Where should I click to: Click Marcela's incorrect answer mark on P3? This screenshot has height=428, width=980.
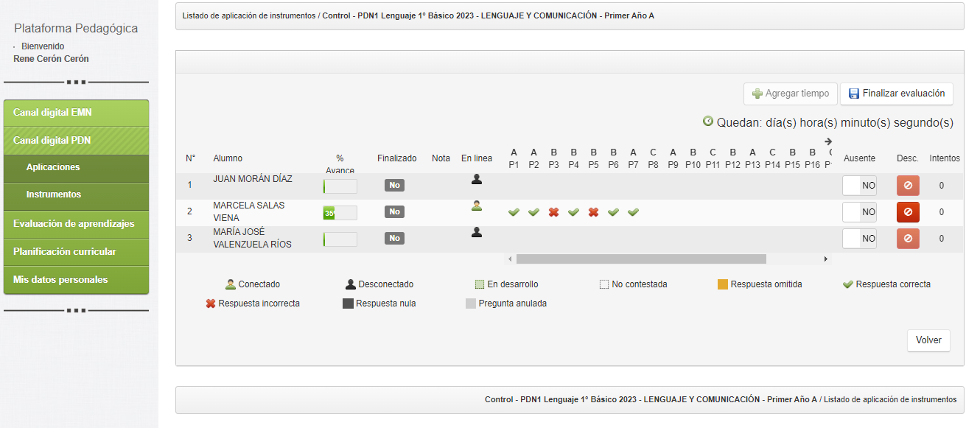[553, 212]
